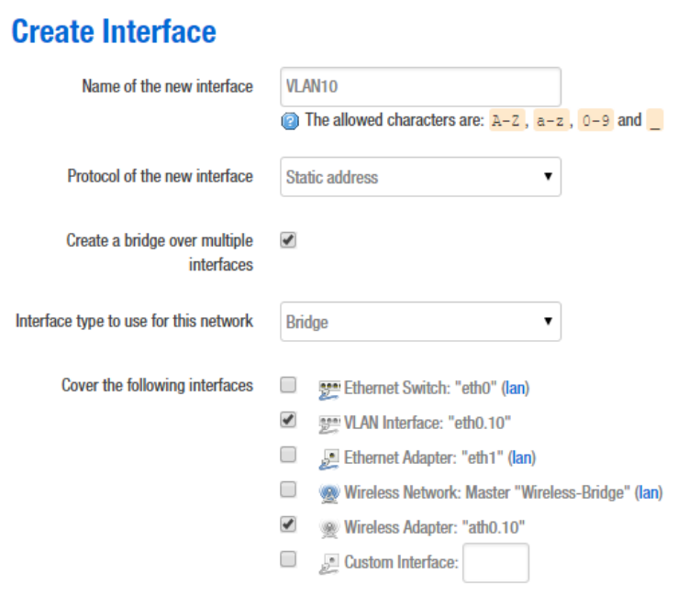The image size is (700, 606).
Task: Click the VLAN Interface eth0.10 icon
Action: coord(329,423)
